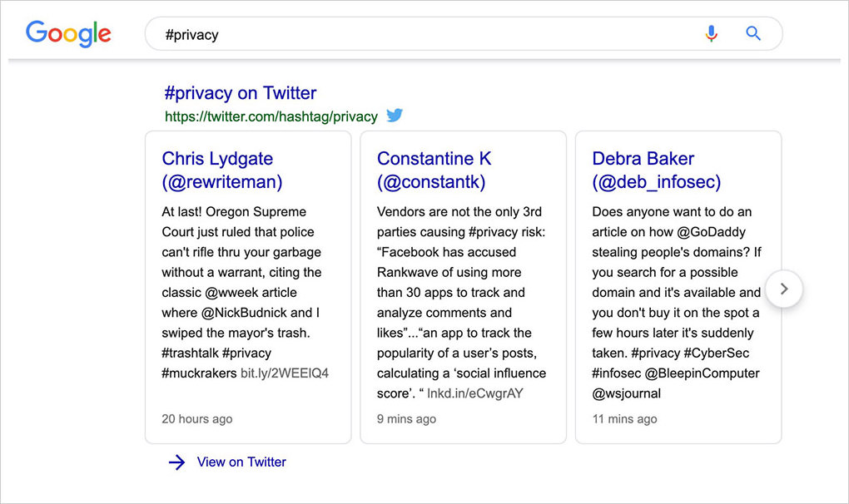Screen dimensions: 849x504
Task: Click View on Twitter link
Action: 241,462
